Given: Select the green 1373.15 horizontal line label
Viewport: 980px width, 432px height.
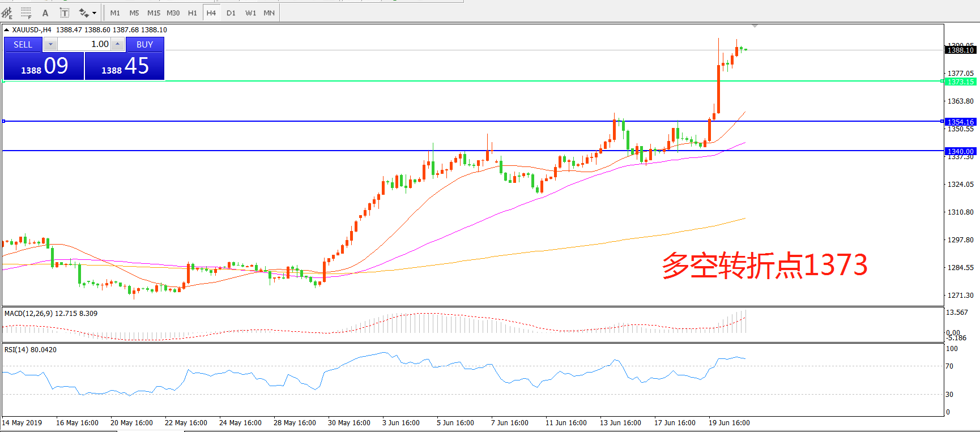Looking at the screenshot, I should tap(961, 82).
